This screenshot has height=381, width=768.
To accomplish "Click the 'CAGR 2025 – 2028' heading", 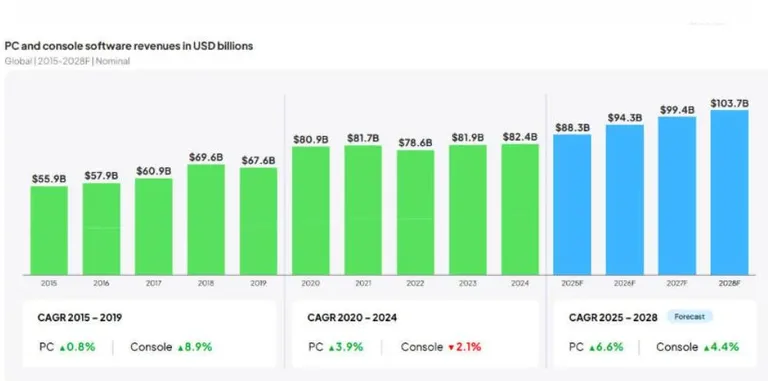I will (x=613, y=318).
